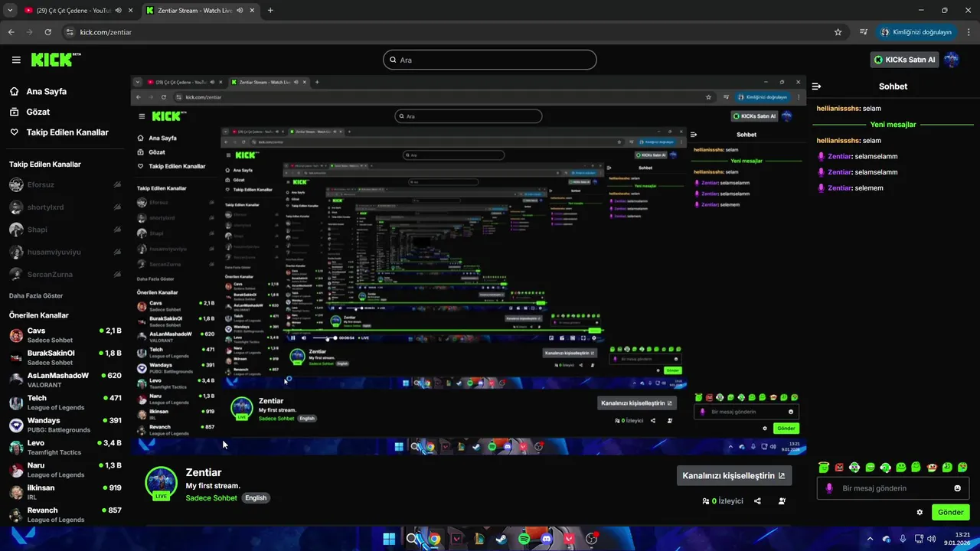Reload the kick.com page
980x551 pixels.
tap(47, 32)
